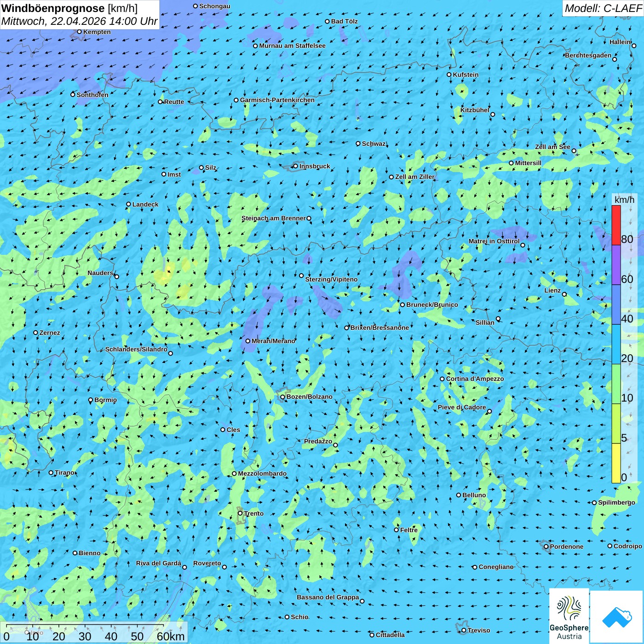The height and width of the screenshot is (644, 644).
Task: Click the Kitzbühel label
Action: coord(475,110)
